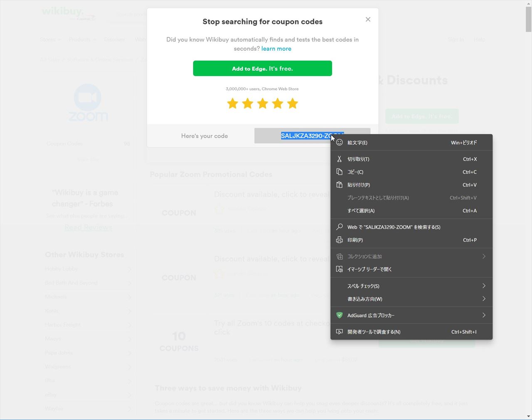Expand the AdGuard submenu arrow
Viewport: 532px width, 420px height.
coord(484,315)
